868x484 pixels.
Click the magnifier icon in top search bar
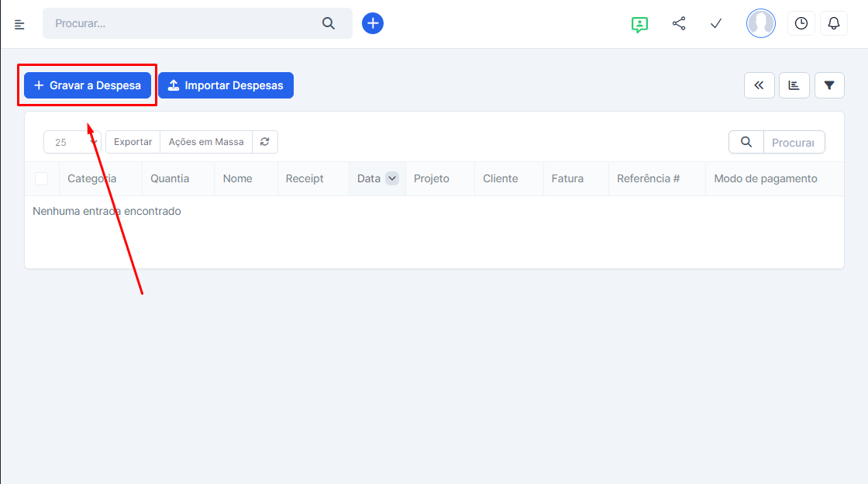(329, 23)
